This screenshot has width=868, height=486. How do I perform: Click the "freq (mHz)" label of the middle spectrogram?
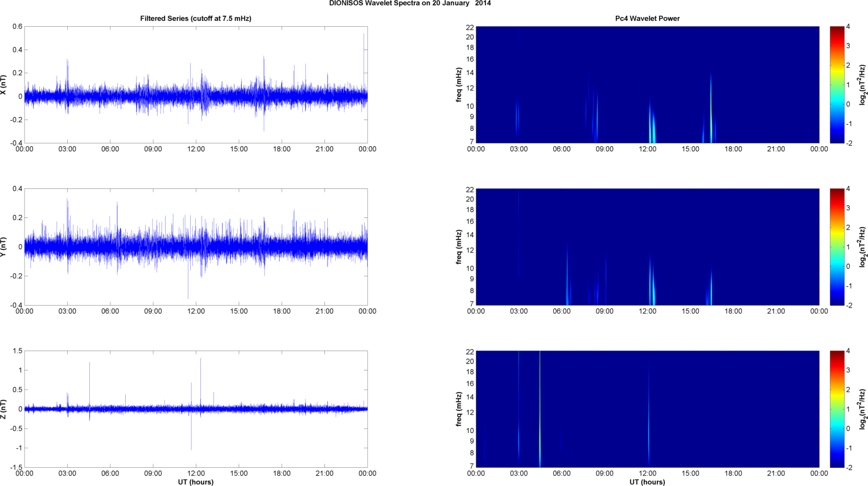tap(459, 247)
